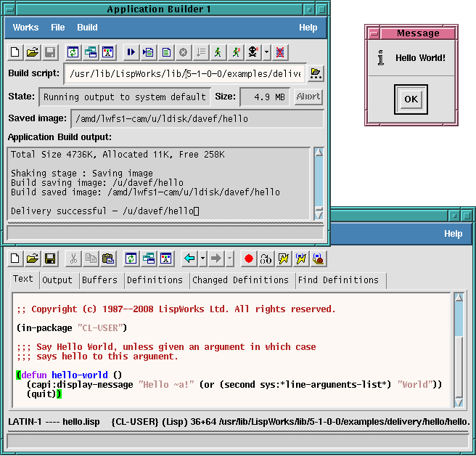Screen dimensions: 476x456
Task: Click the Paste clipboard icon in Editor
Action: pyautogui.click(x=108, y=258)
